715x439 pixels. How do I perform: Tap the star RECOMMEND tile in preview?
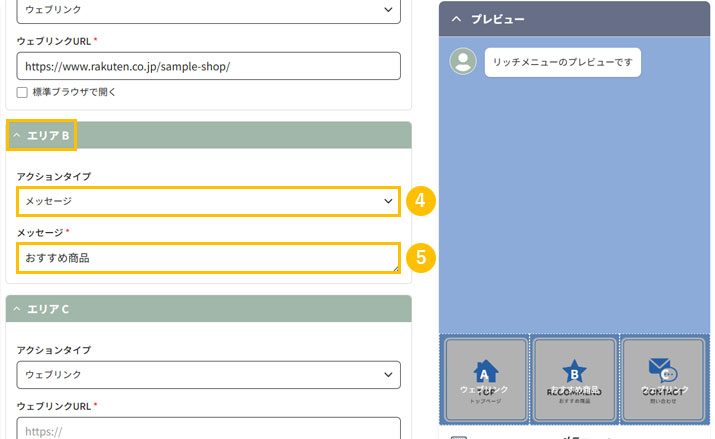click(574, 379)
